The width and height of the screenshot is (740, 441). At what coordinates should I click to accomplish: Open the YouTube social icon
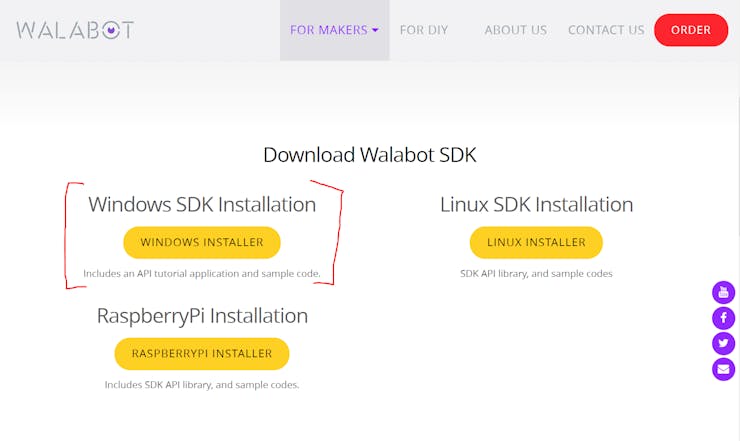(723, 292)
